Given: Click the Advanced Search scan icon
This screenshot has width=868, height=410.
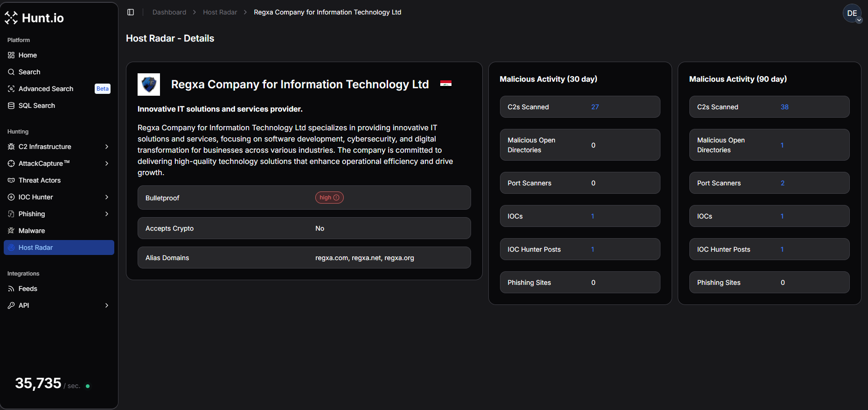Looking at the screenshot, I should [x=11, y=89].
